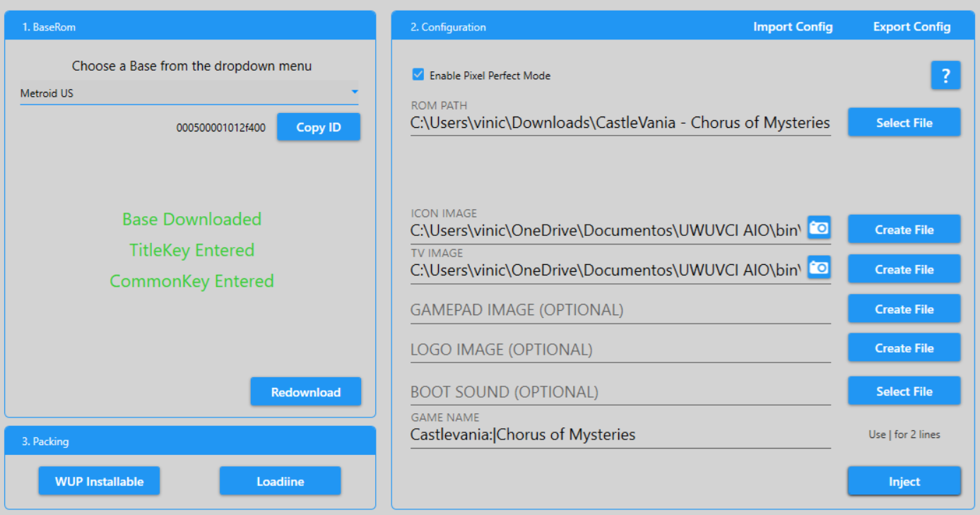
Task: Click Create File for Icon Image
Action: point(904,230)
